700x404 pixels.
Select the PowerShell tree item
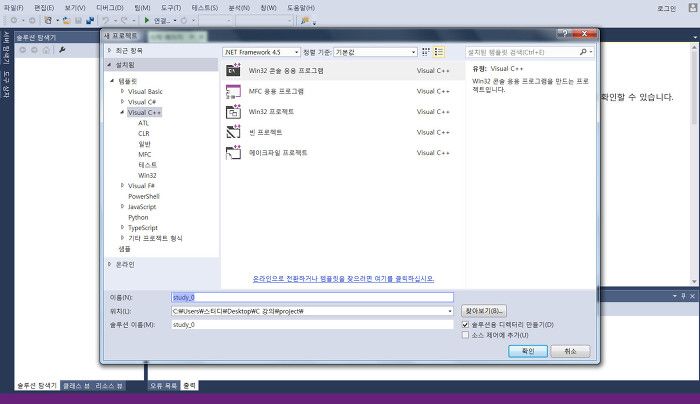click(x=144, y=196)
